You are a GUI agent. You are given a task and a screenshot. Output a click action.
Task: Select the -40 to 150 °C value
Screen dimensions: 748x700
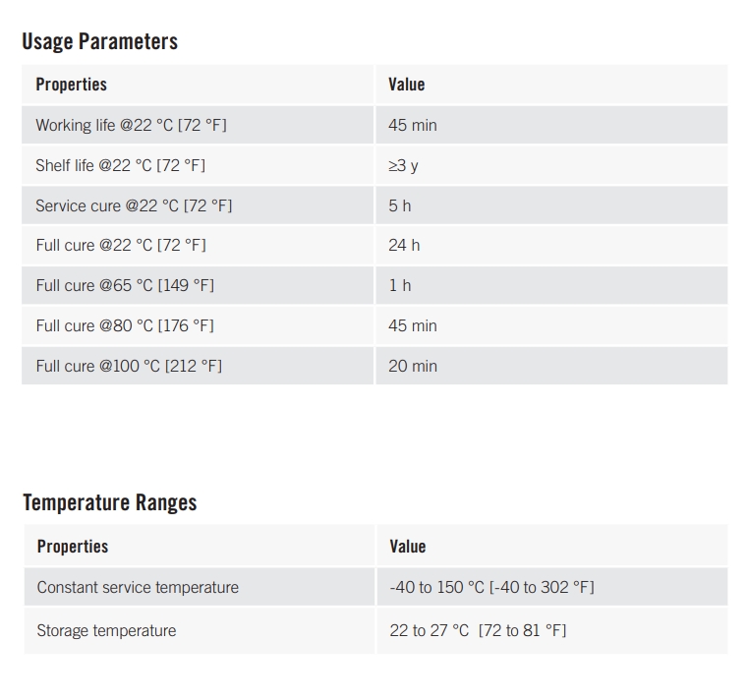point(491,587)
